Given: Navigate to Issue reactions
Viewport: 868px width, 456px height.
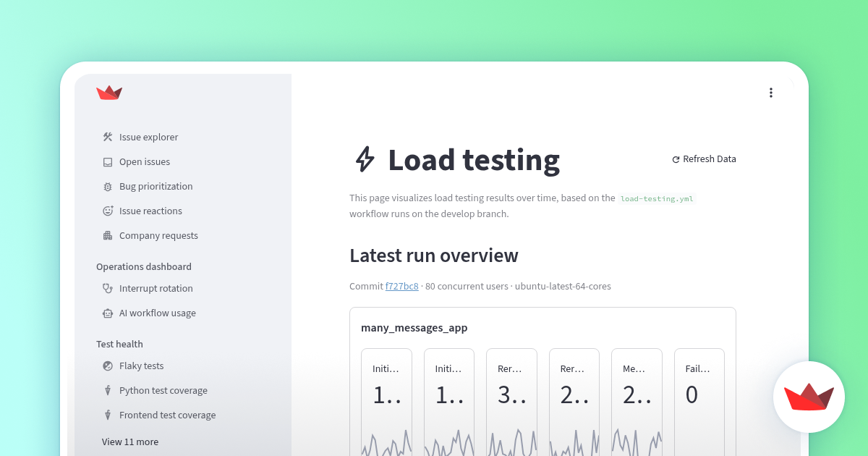Looking at the screenshot, I should [x=150, y=211].
